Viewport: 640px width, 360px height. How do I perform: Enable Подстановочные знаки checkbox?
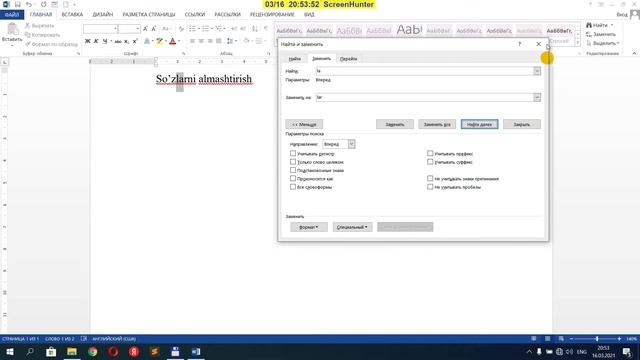pos(293,170)
